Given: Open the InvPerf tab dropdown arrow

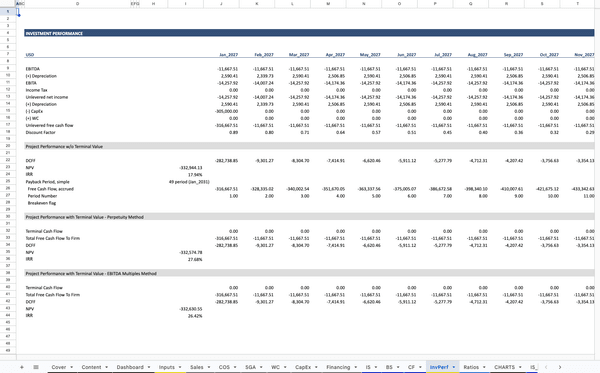Looking at the screenshot, I should (x=453, y=367).
